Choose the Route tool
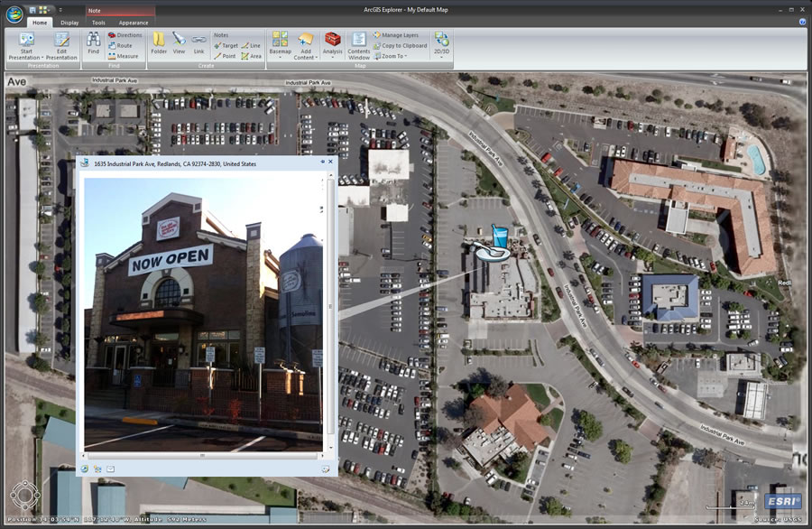812x529 pixels. [x=120, y=46]
